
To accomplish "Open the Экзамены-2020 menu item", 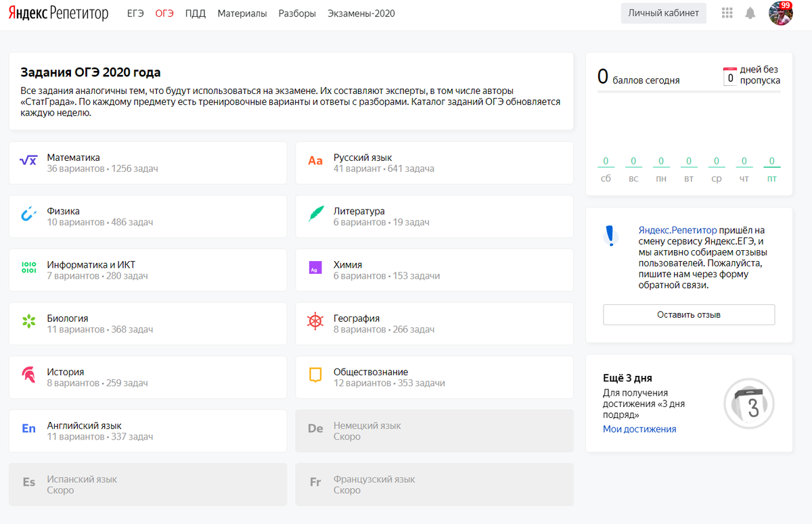I will [361, 14].
